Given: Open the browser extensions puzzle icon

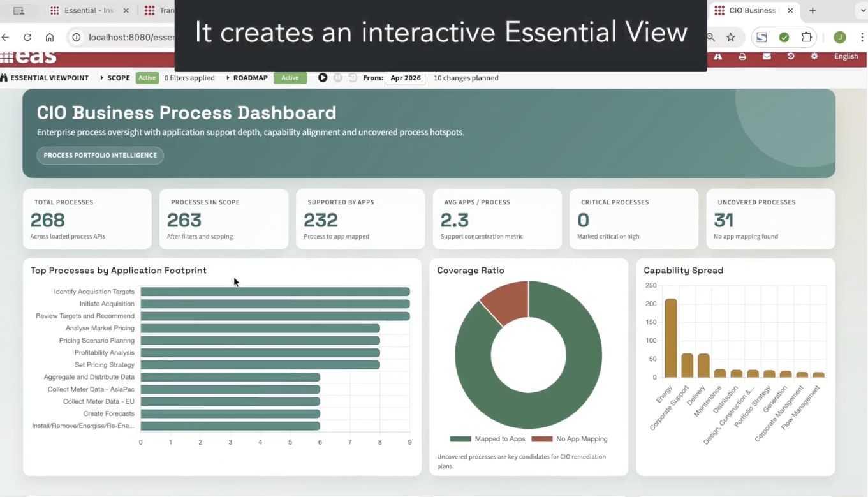Looking at the screenshot, I should [807, 37].
